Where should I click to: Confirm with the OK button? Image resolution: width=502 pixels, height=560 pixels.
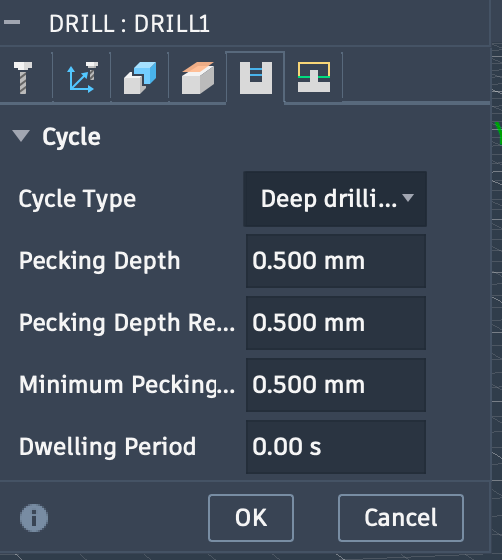pyautogui.click(x=251, y=518)
